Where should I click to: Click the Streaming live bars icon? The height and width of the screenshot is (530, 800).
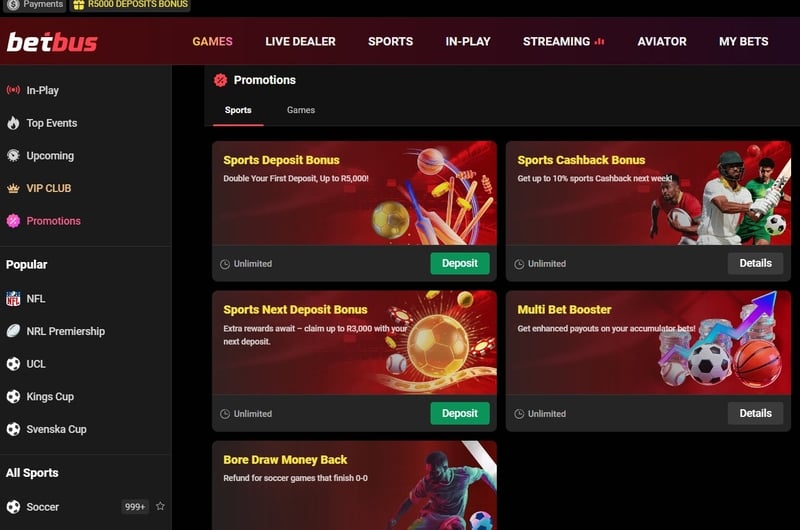(x=599, y=41)
